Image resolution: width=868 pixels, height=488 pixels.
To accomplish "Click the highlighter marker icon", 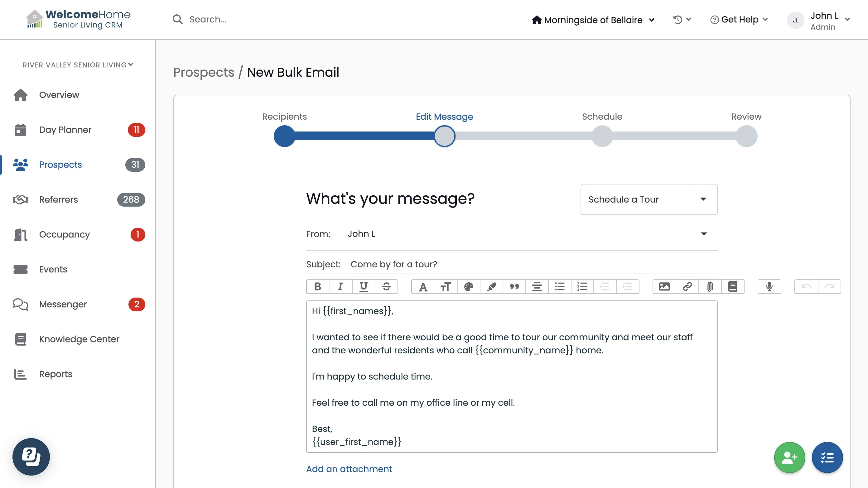I will pyautogui.click(x=491, y=287).
